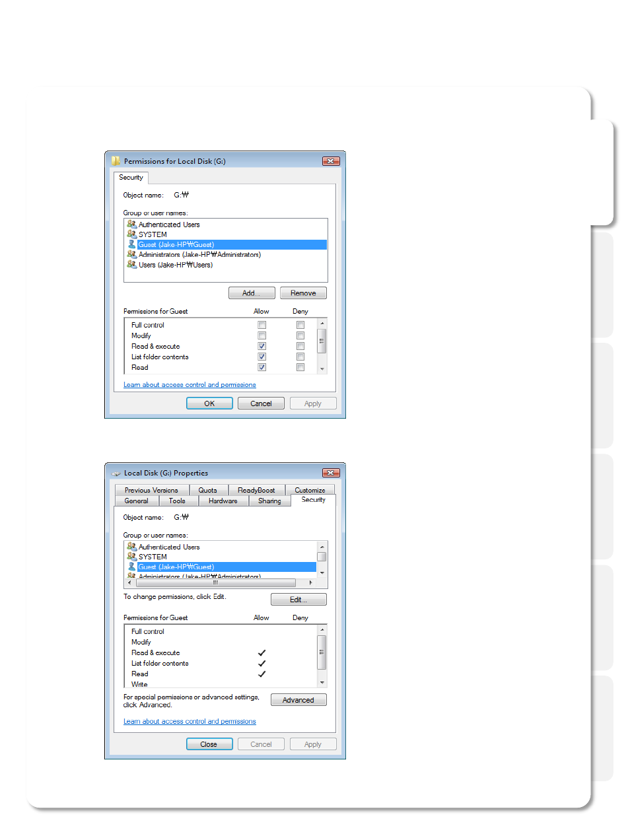
Task: Click Properties permissions list scroll down arrow
Action: tap(322, 682)
